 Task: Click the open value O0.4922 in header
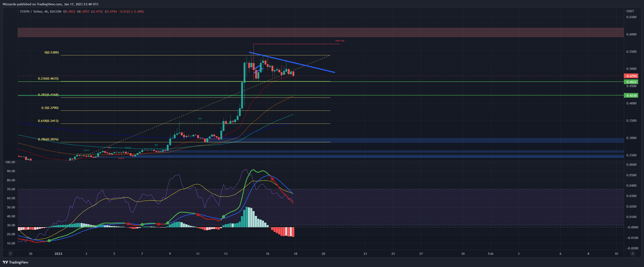coord(69,11)
